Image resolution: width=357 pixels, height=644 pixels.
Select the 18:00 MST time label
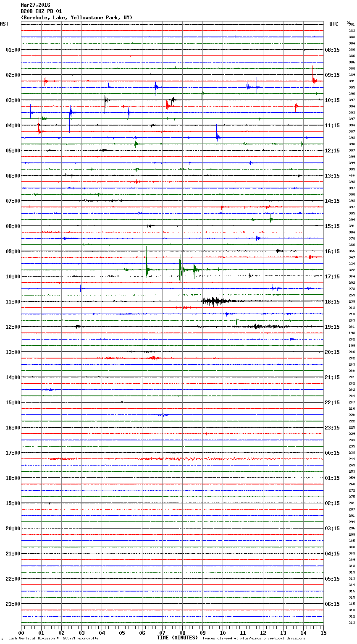click(13, 478)
